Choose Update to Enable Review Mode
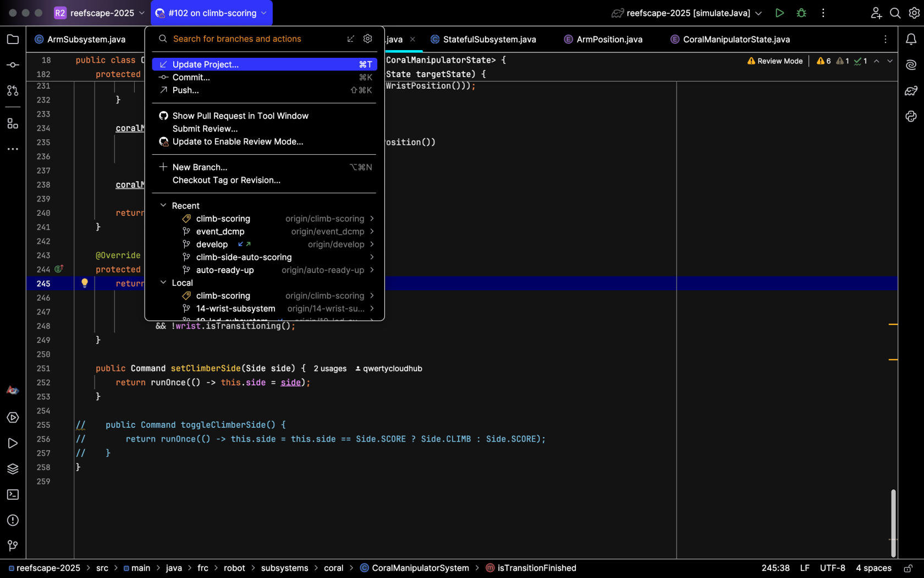The image size is (924, 578). 265,141
